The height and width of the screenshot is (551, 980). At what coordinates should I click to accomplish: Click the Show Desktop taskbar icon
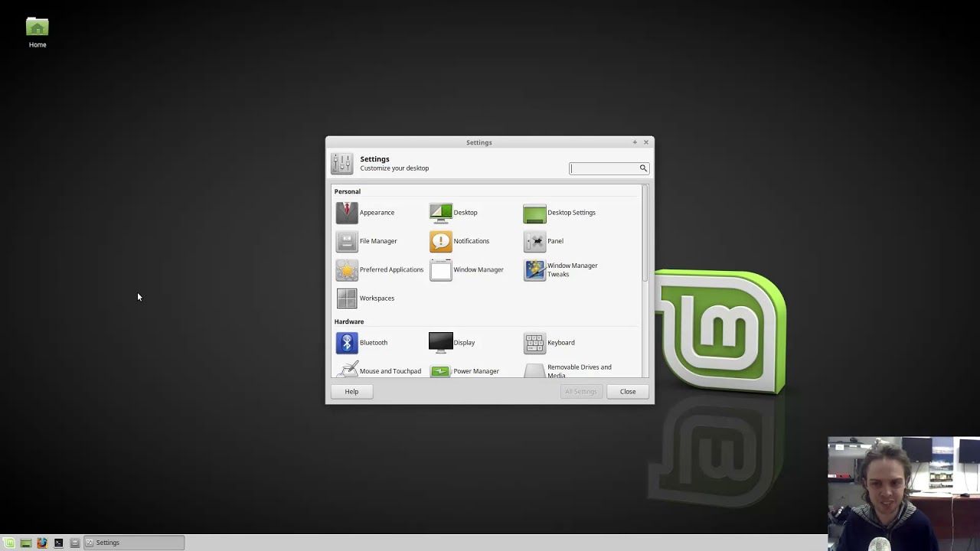(25, 543)
